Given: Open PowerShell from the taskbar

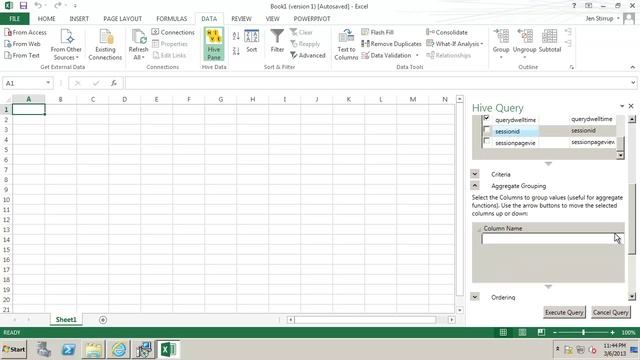Looking at the screenshot, I should click(x=69, y=350).
